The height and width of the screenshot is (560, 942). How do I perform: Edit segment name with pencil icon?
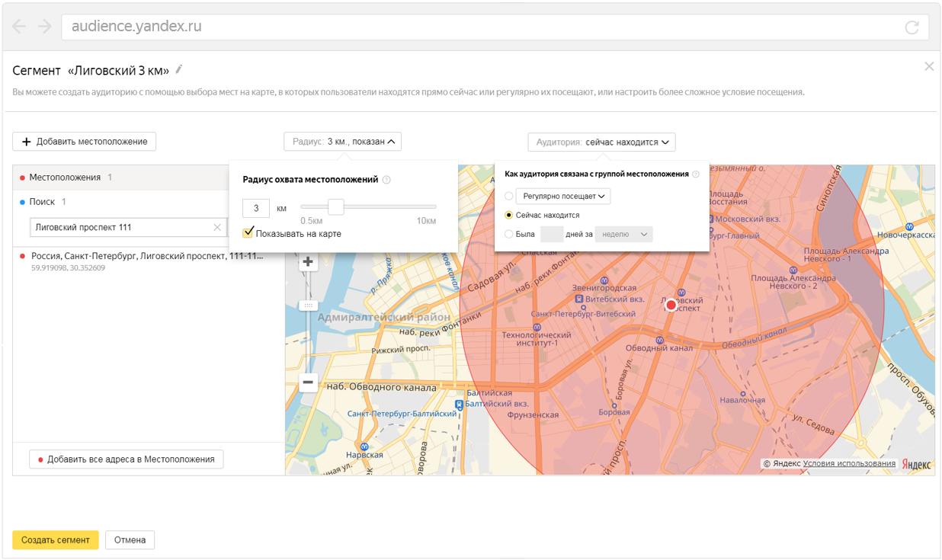[179, 69]
